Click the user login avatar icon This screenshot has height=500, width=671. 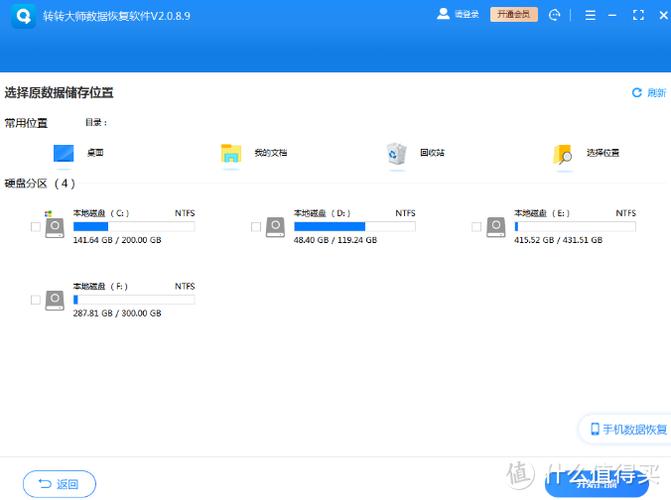(x=443, y=14)
